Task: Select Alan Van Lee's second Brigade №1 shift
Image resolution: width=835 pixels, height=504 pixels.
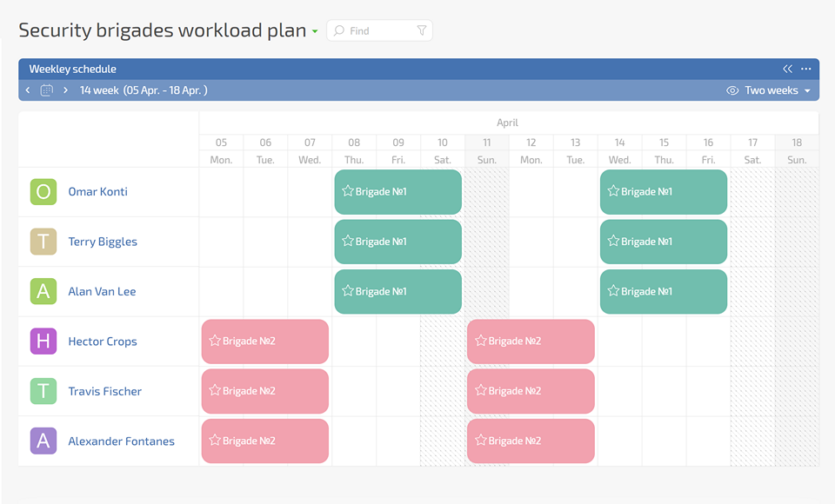Action: tap(663, 291)
